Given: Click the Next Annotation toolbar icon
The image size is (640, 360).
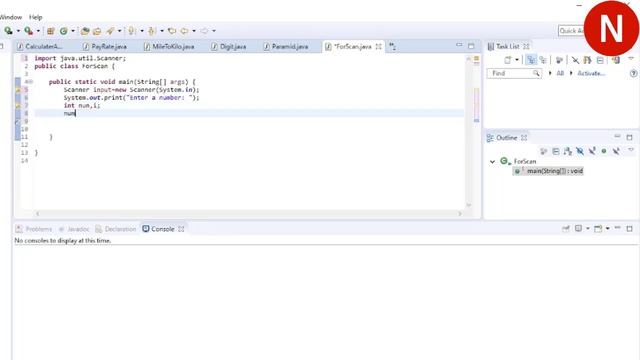Looking at the screenshot, I should (131, 31).
